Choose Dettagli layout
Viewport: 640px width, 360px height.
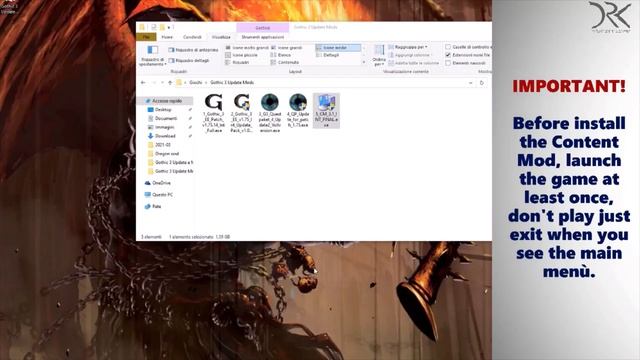[x=328, y=55]
